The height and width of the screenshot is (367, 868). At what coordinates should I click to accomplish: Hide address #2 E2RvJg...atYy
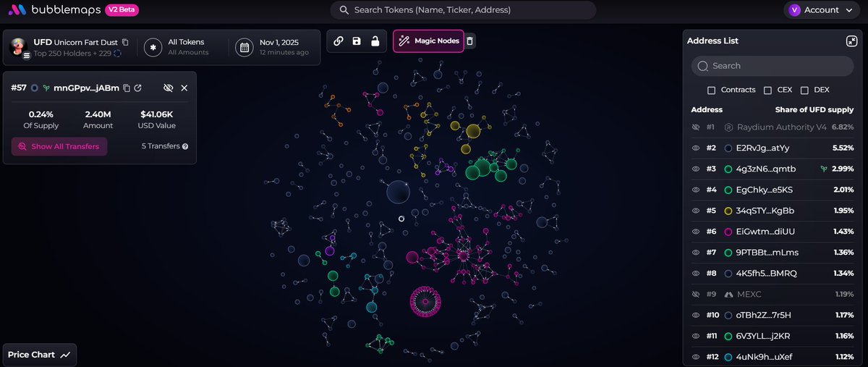click(696, 148)
